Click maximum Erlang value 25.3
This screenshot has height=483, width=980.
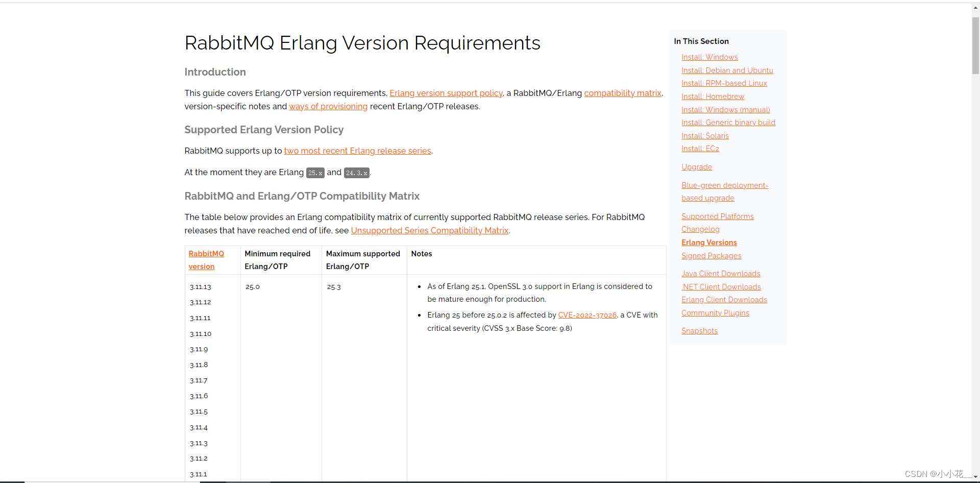pyautogui.click(x=334, y=287)
